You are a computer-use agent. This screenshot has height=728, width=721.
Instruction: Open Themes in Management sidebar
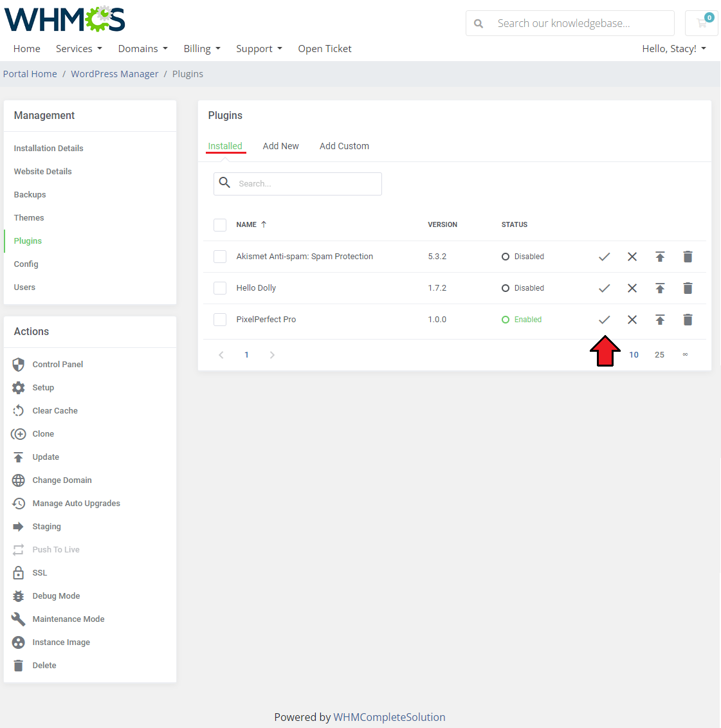tap(29, 218)
